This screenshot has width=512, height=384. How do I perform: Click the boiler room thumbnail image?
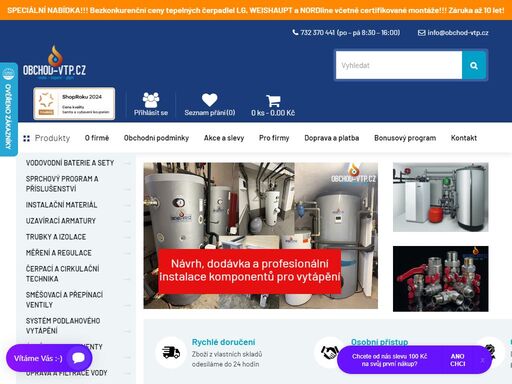(x=441, y=197)
